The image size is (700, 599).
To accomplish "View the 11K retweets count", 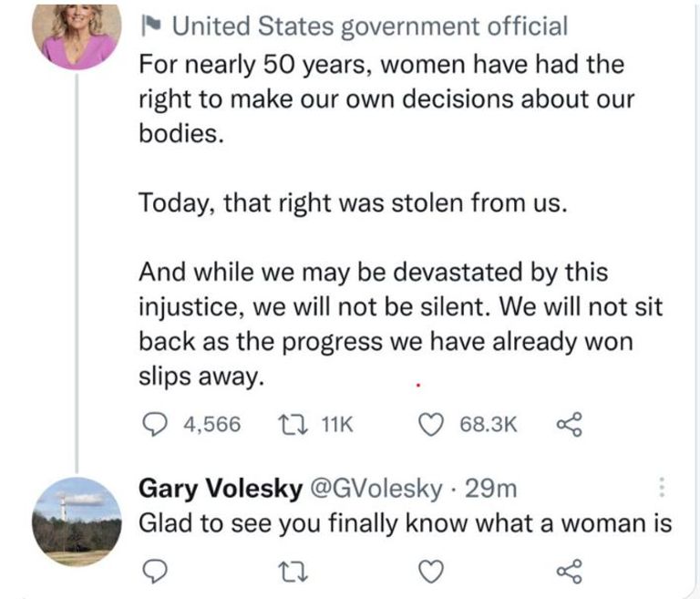I will click(x=337, y=424).
